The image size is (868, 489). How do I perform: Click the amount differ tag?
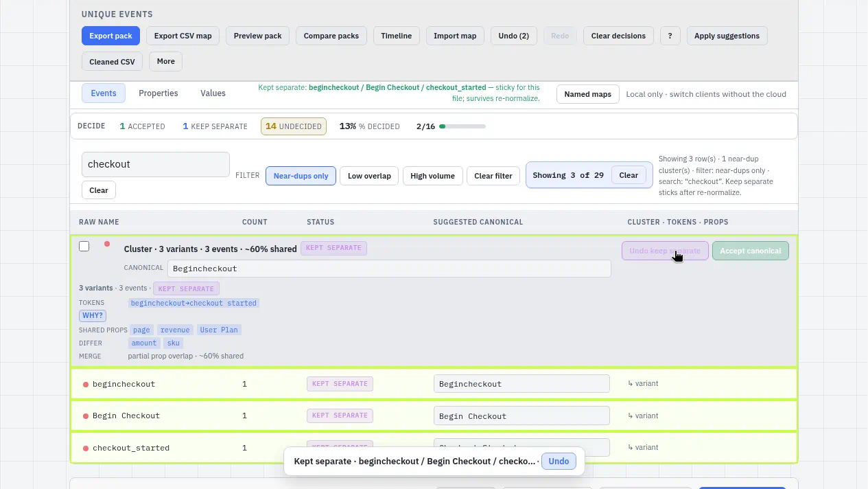144,343
